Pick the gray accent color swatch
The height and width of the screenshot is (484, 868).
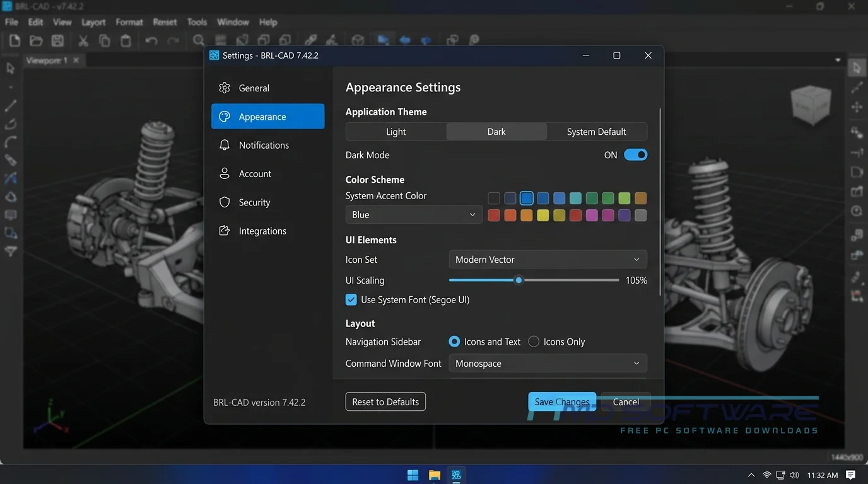point(641,216)
